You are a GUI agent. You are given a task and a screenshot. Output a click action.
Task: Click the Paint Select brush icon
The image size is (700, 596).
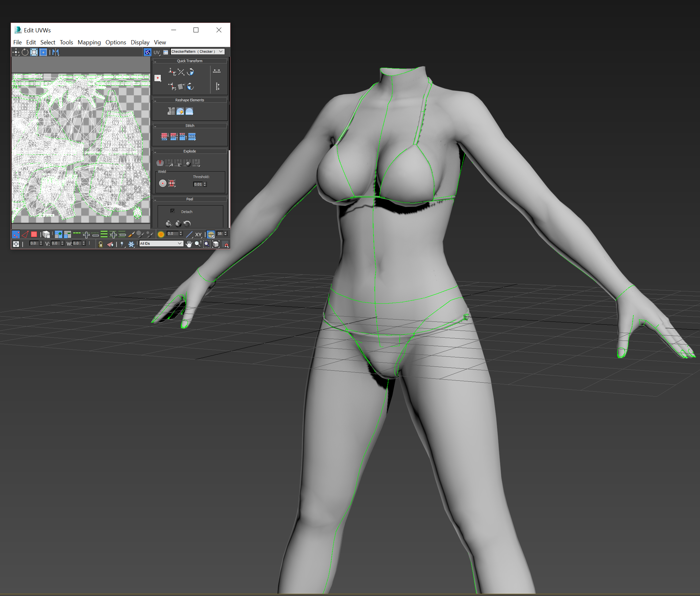131,234
